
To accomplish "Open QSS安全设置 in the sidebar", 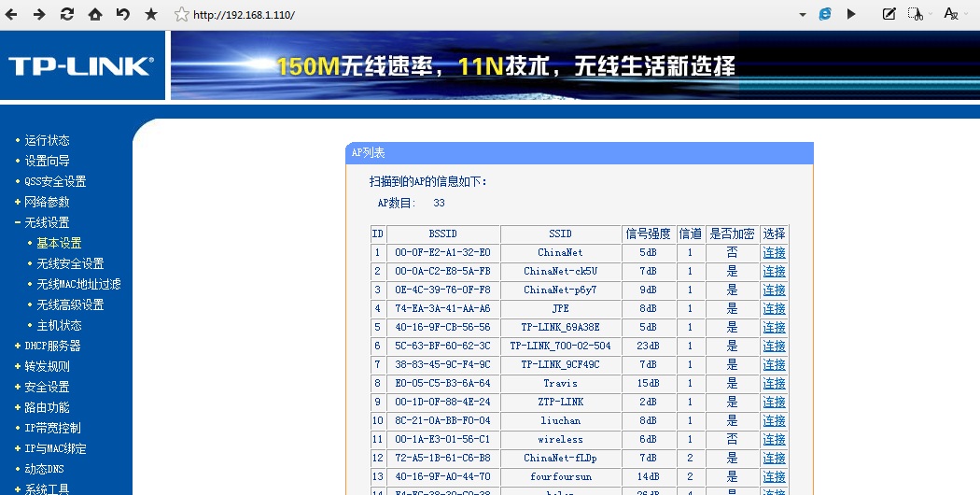I will click(x=55, y=182).
